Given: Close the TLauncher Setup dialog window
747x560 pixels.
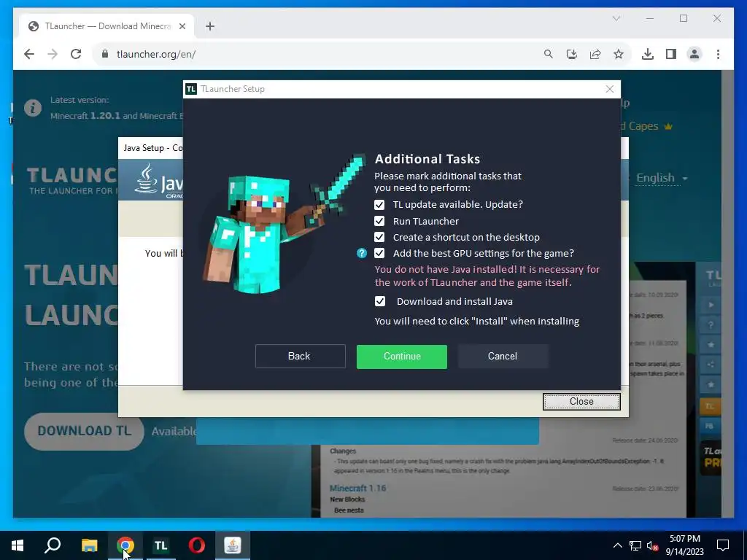Looking at the screenshot, I should coord(609,89).
